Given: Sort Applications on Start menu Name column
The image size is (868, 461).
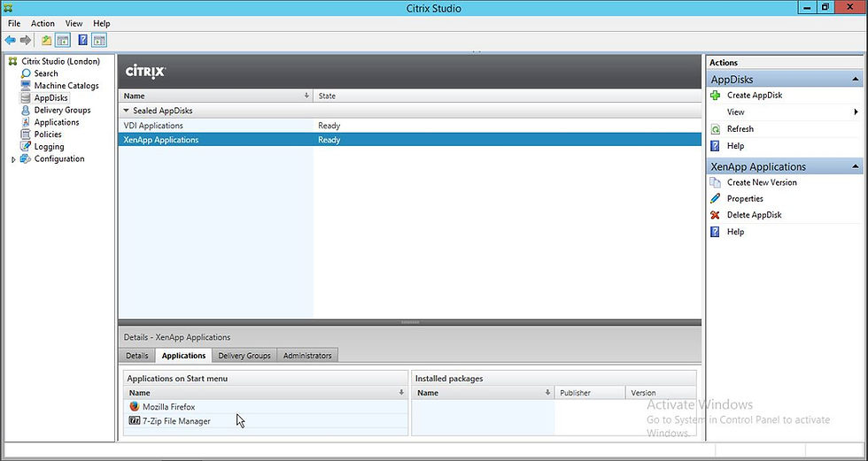Looking at the screenshot, I should (x=265, y=393).
